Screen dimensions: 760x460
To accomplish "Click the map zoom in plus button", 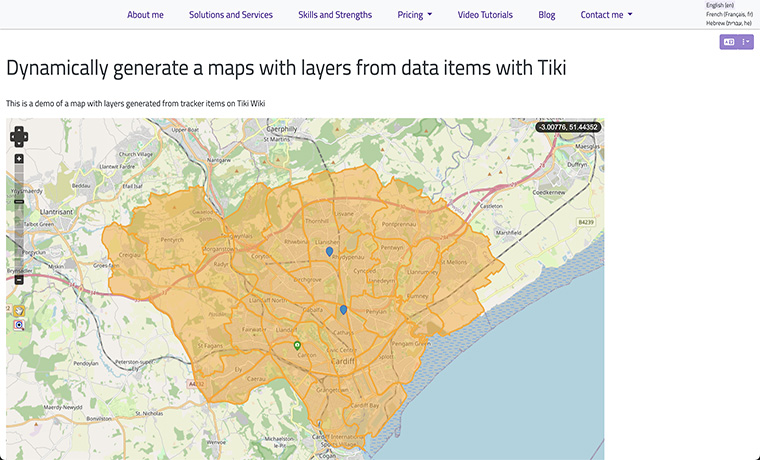I will pos(19,159).
